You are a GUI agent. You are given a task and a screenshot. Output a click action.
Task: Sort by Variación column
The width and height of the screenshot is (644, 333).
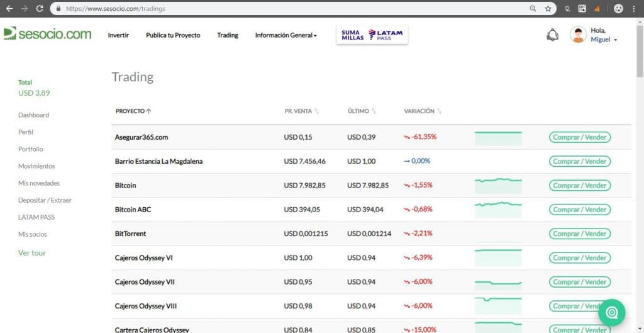coord(423,111)
